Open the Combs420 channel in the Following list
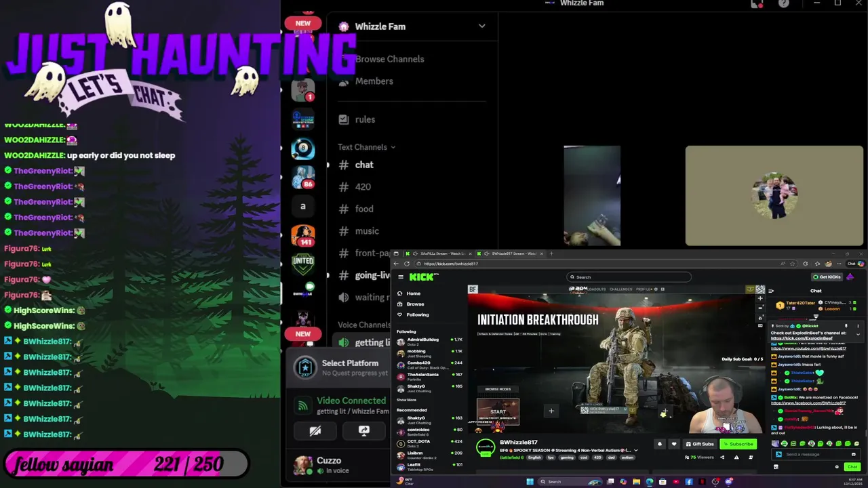 tap(430, 365)
